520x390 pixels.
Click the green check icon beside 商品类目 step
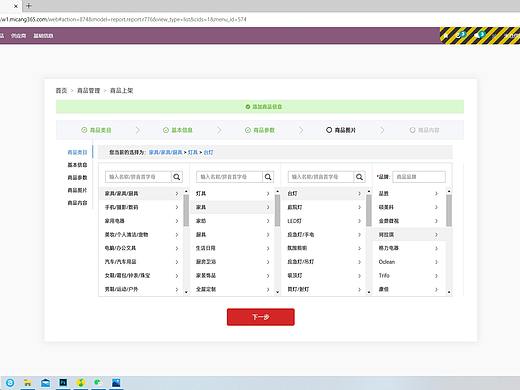84,130
